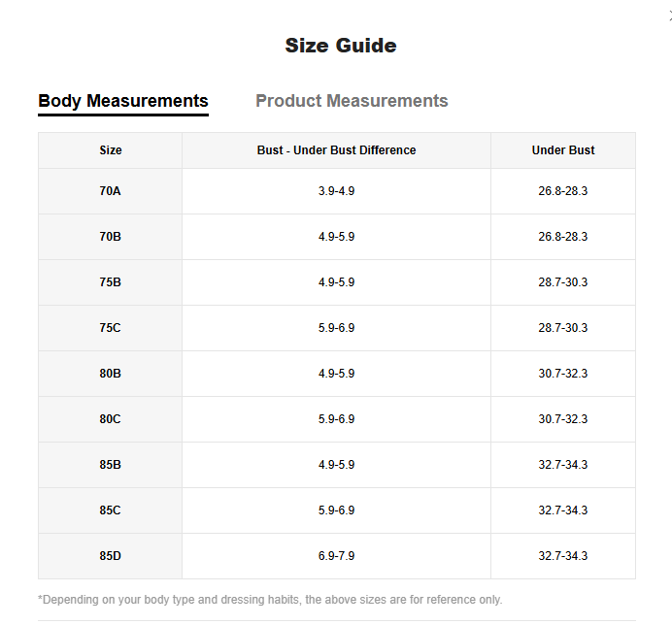Select the 80B size row label
The height and width of the screenshot is (625, 672).
[110, 374]
